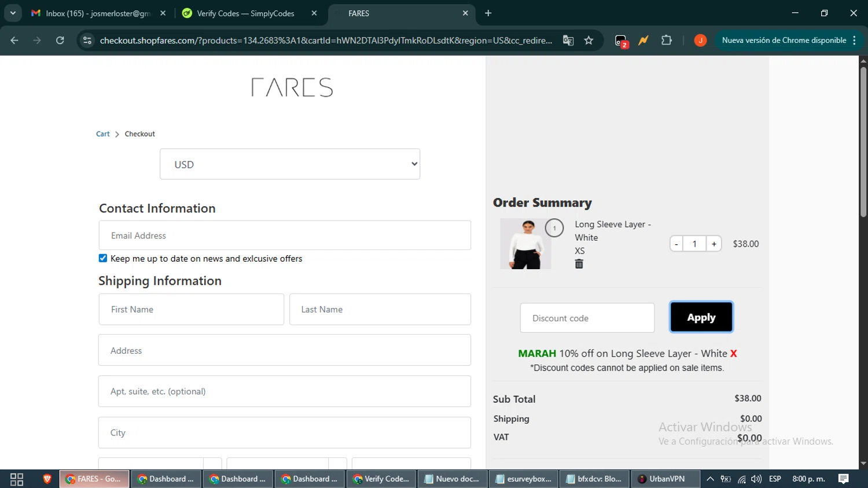
Task: Open Windows Task View icon
Action: coord(17,479)
